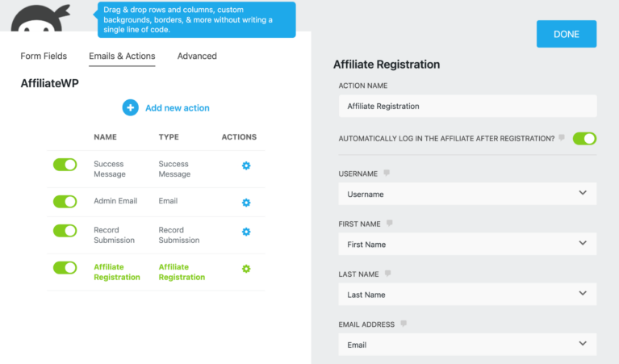Viewport: 619px width, 364px height.
Task: Show help bubble for auto login setting
Action: [562, 138]
